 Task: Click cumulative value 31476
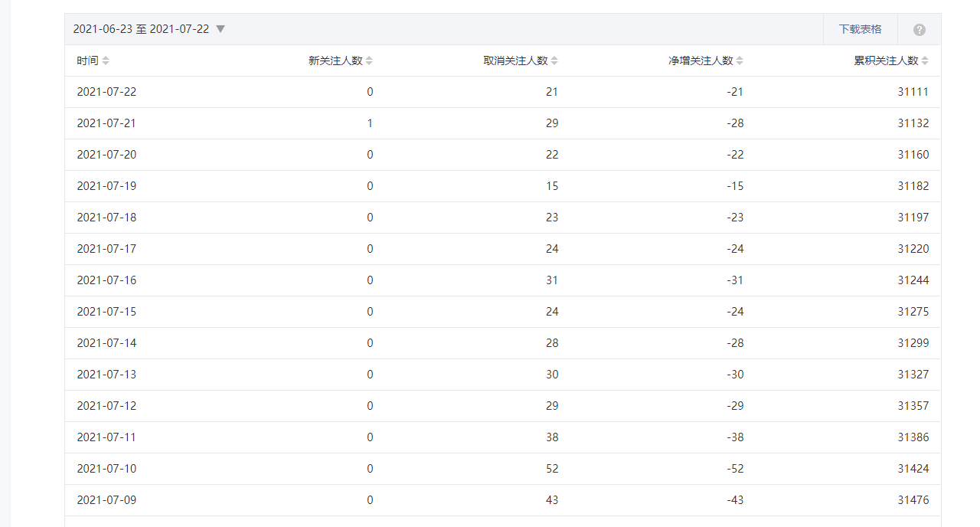tap(913, 500)
